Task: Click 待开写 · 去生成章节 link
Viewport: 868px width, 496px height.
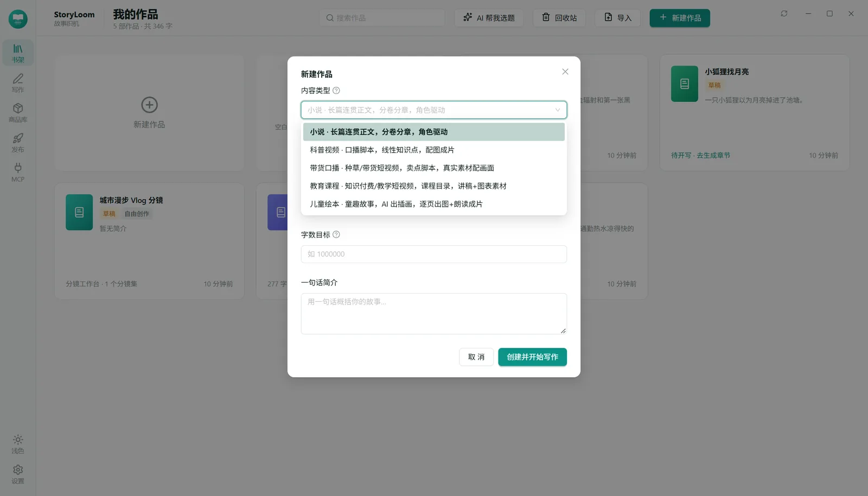Action: [x=700, y=155]
